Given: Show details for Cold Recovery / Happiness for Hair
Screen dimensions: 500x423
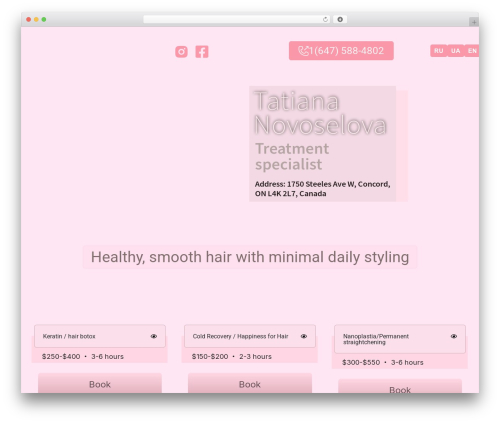Looking at the screenshot, I should (304, 336).
